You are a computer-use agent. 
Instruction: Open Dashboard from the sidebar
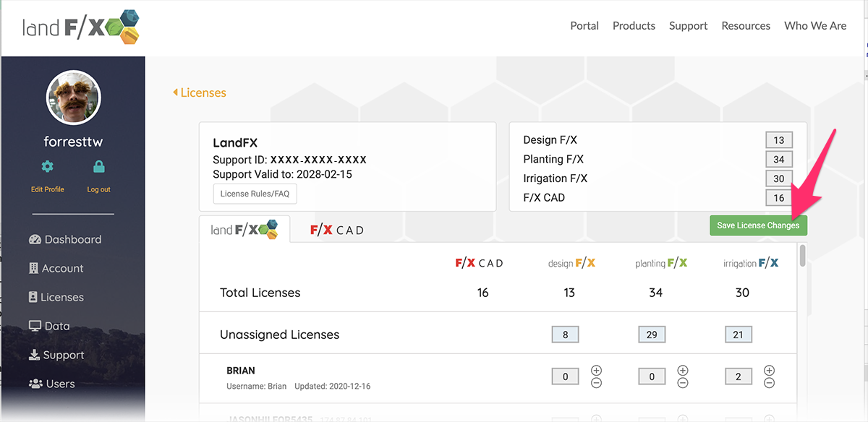(x=65, y=239)
